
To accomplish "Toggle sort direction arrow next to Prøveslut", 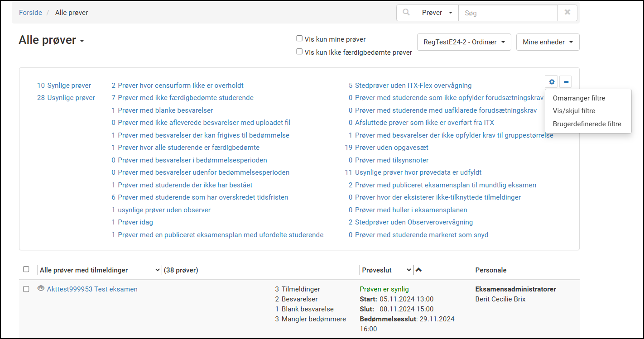I will tap(419, 270).
